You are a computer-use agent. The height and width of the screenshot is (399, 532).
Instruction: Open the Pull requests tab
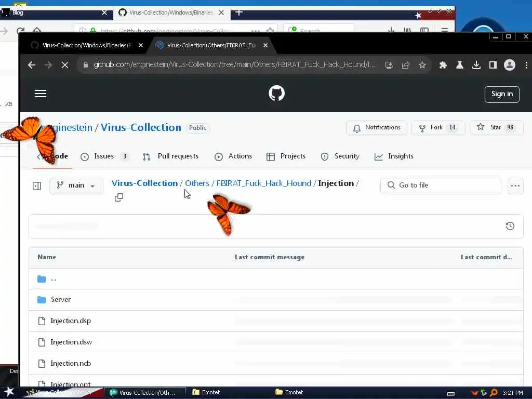coord(170,156)
